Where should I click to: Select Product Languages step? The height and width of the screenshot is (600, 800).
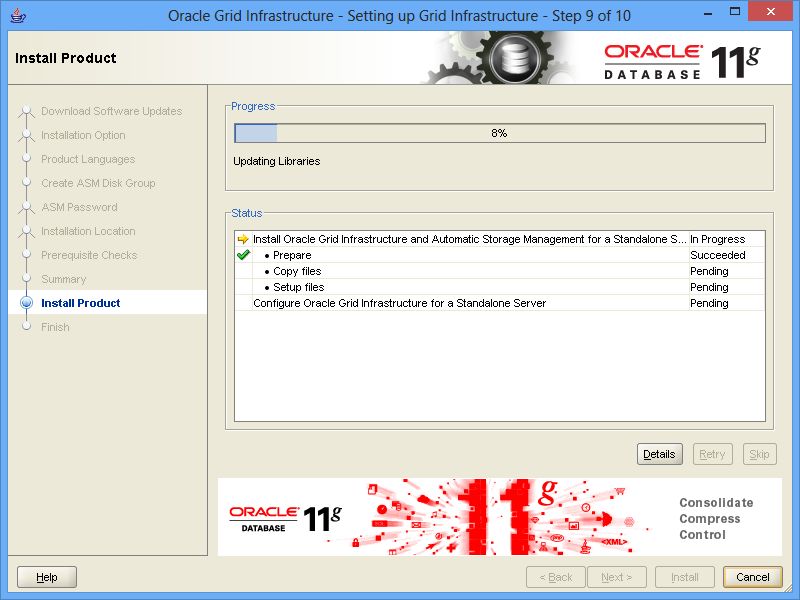(88, 159)
